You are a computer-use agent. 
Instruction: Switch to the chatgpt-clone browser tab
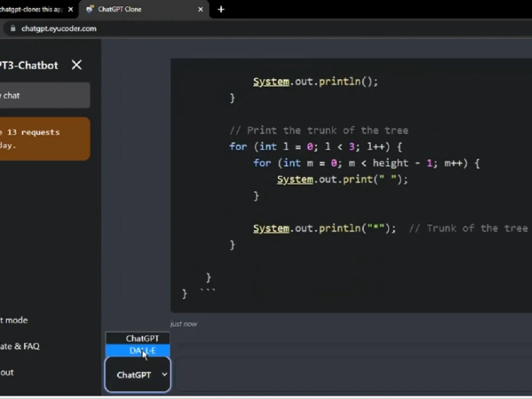tap(32, 9)
